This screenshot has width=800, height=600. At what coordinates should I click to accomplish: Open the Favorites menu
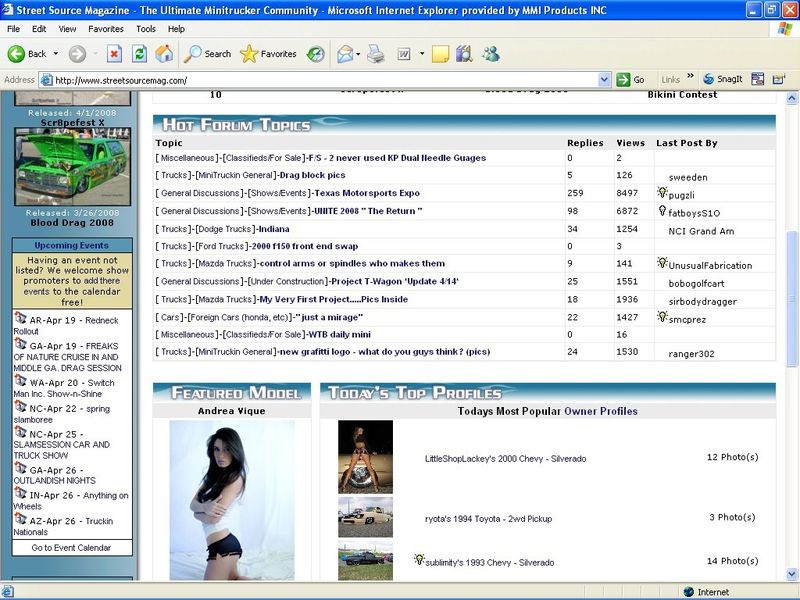(x=106, y=29)
